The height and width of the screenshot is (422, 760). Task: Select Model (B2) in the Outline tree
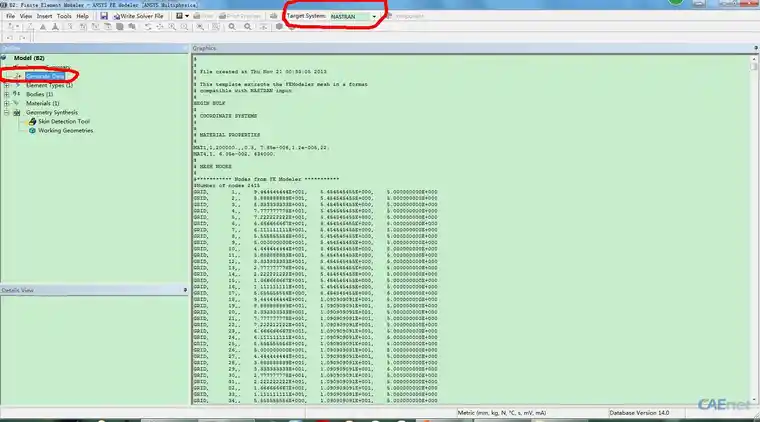(x=29, y=58)
